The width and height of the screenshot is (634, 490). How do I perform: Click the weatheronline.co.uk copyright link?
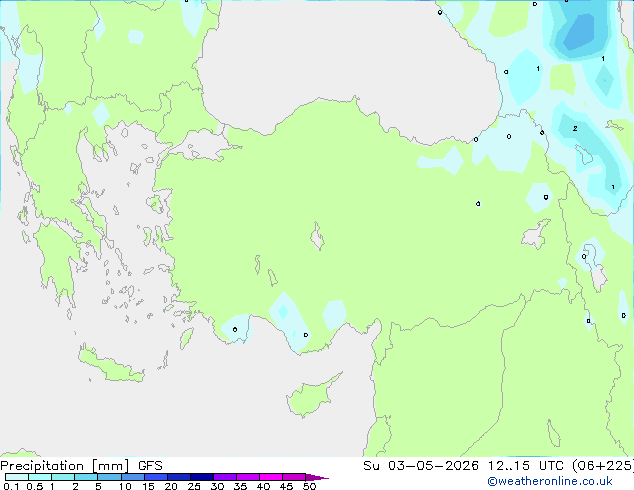pyautogui.click(x=549, y=481)
